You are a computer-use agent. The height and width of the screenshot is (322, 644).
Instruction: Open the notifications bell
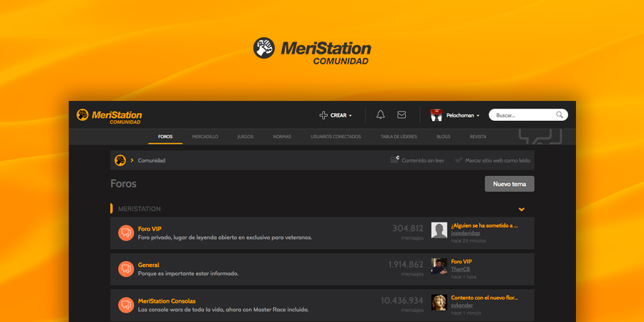381,115
